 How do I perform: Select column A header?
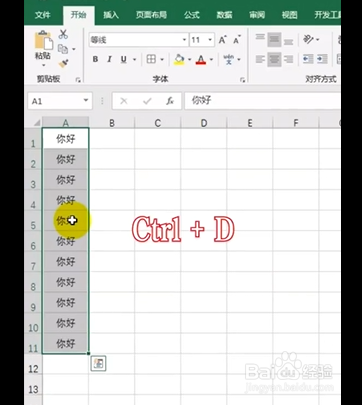coord(66,123)
